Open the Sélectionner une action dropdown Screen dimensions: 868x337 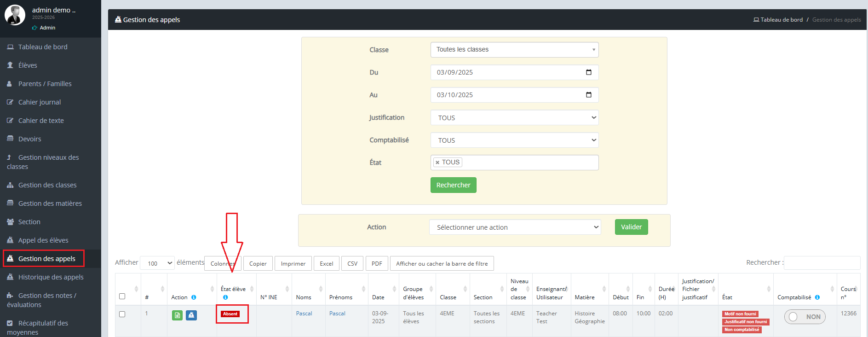515,227
